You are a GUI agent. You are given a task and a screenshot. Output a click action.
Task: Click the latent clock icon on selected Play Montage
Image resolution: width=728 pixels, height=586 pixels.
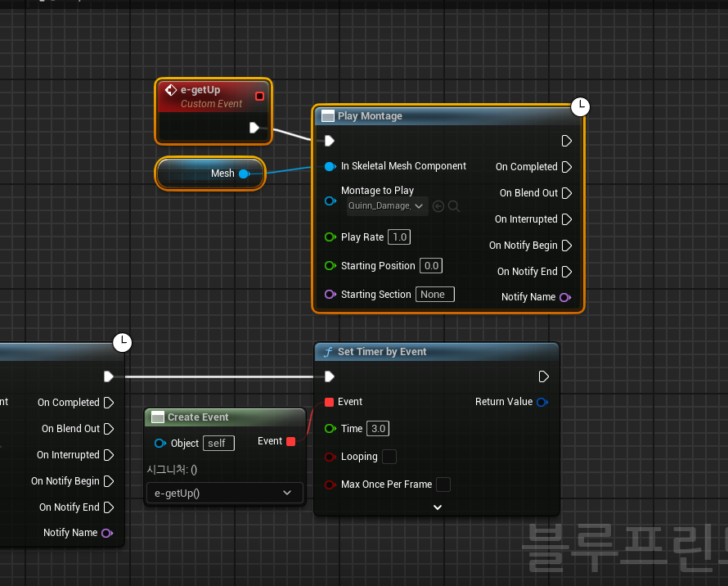point(581,107)
